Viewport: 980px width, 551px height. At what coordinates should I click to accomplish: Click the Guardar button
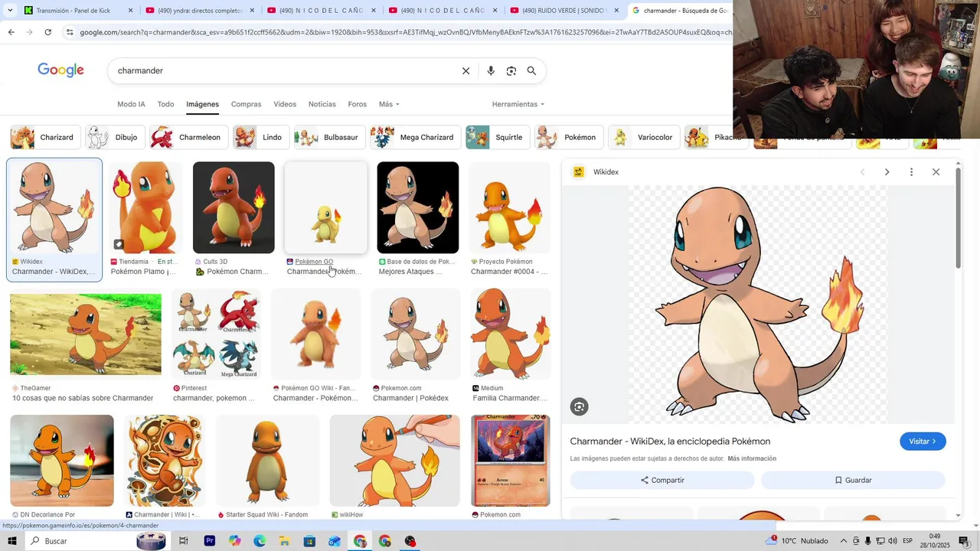(853, 480)
